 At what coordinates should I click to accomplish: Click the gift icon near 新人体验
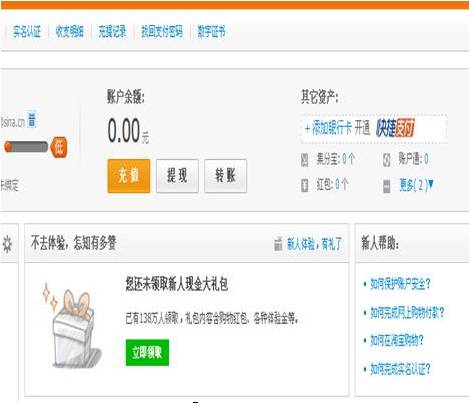[x=278, y=244]
